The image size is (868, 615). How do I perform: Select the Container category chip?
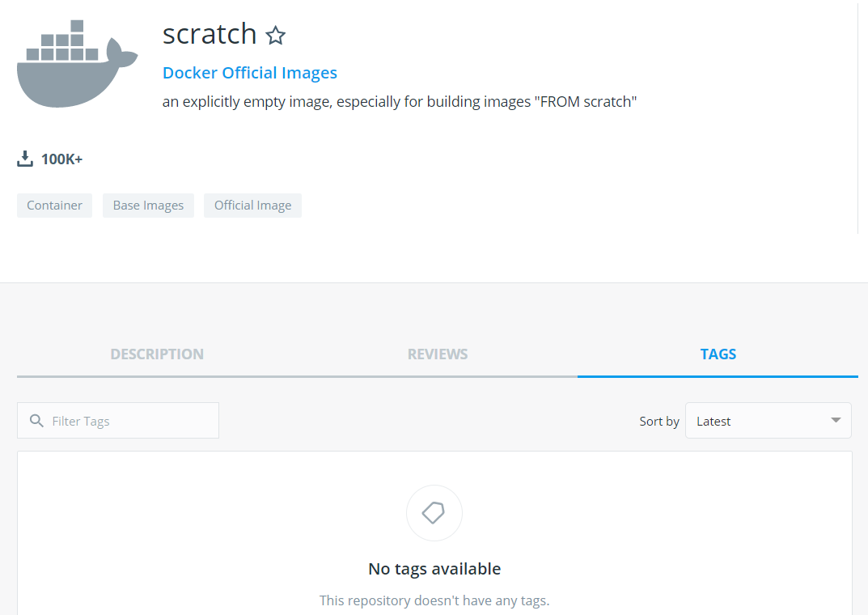point(54,206)
